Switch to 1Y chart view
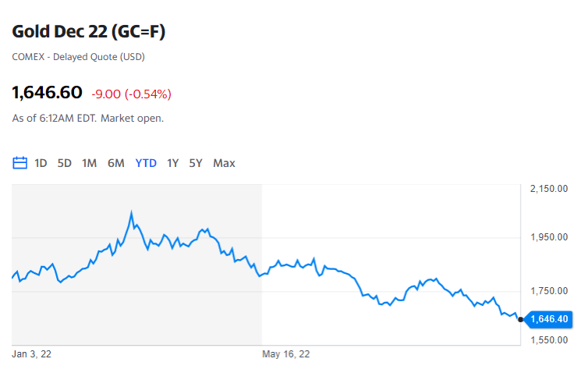This screenshot has height=380, width=588. pyautogui.click(x=172, y=163)
